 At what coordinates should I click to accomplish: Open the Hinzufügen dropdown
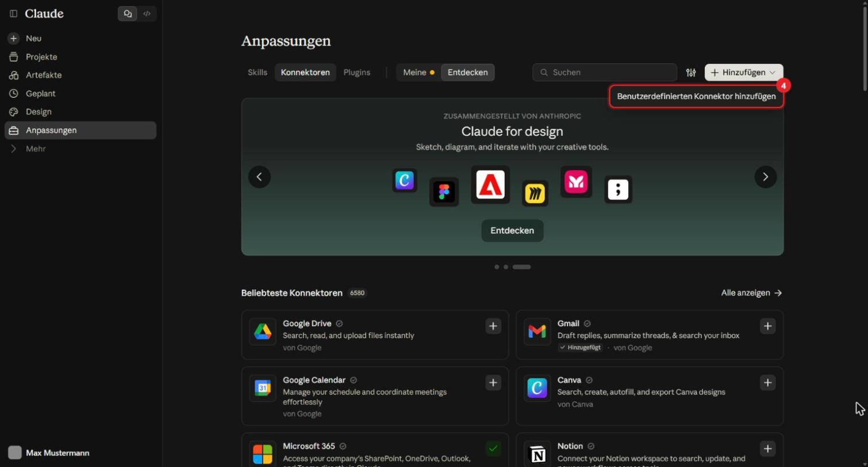coord(744,72)
